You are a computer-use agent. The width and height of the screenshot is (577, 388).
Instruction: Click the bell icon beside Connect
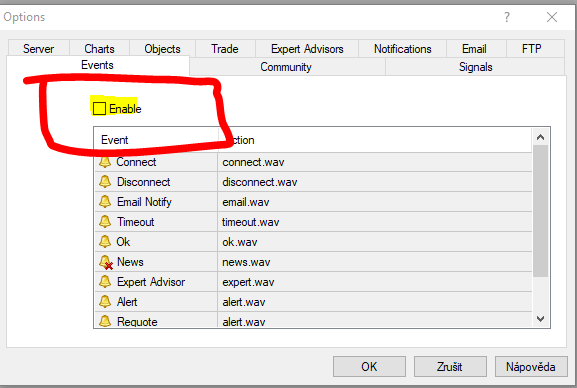tap(105, 162)
